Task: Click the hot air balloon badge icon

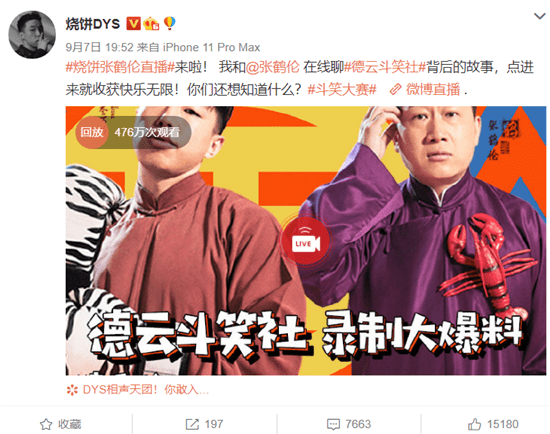Action: pyautogui.click(x=169, y=23)
